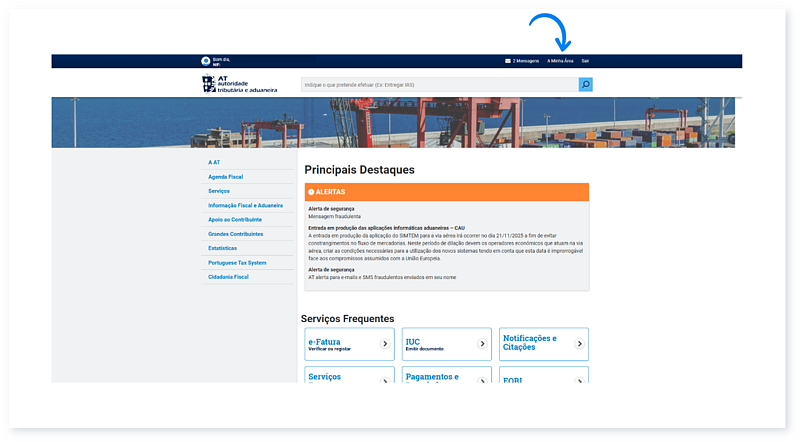Viewport: 800px width, 442px height.
Task: Click the envelope icon beside 2 Mensagens
Action: click(508, 61)
